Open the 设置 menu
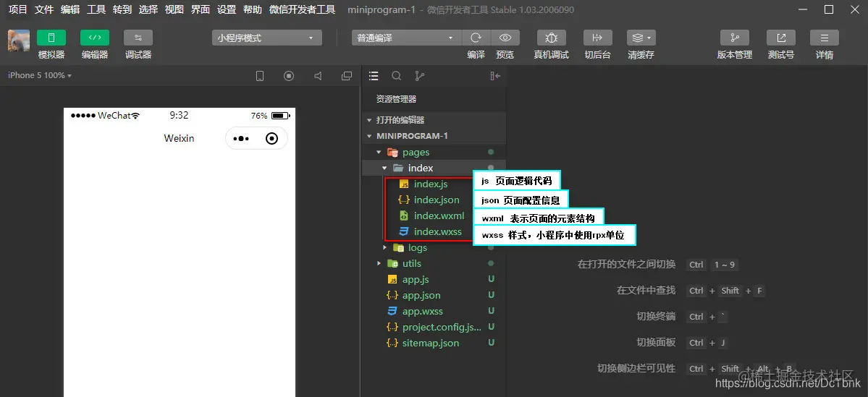The width and height of the screenshot is (868, 397). (227, 9)
